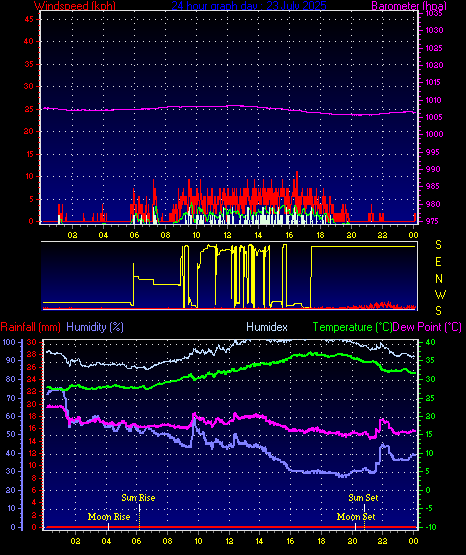The image size is (466, 555).
Task: Click the 22 hour label under the temperature graph
Action: (x=382, y=541)
